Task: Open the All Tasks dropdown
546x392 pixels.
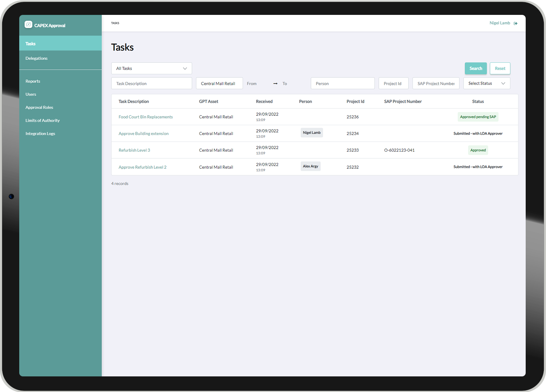Action: point(152,68)
